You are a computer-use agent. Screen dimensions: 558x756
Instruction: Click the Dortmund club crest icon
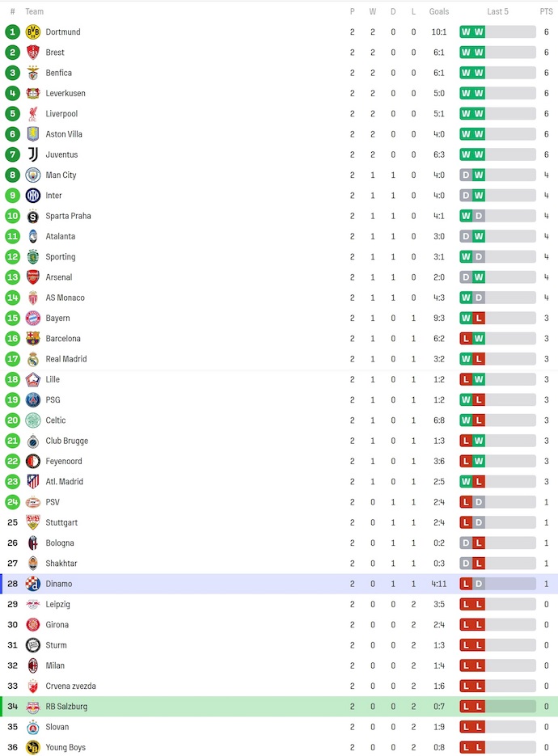point(33,32)
